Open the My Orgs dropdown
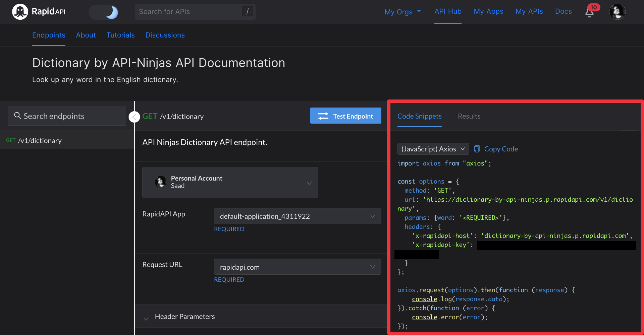 [402, 12]
